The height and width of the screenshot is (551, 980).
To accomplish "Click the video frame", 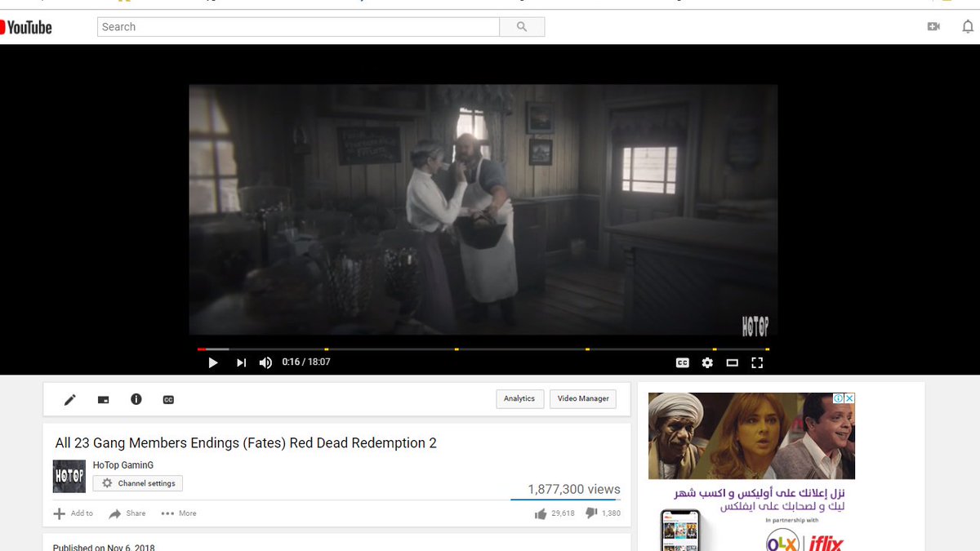I will point(483,210).
